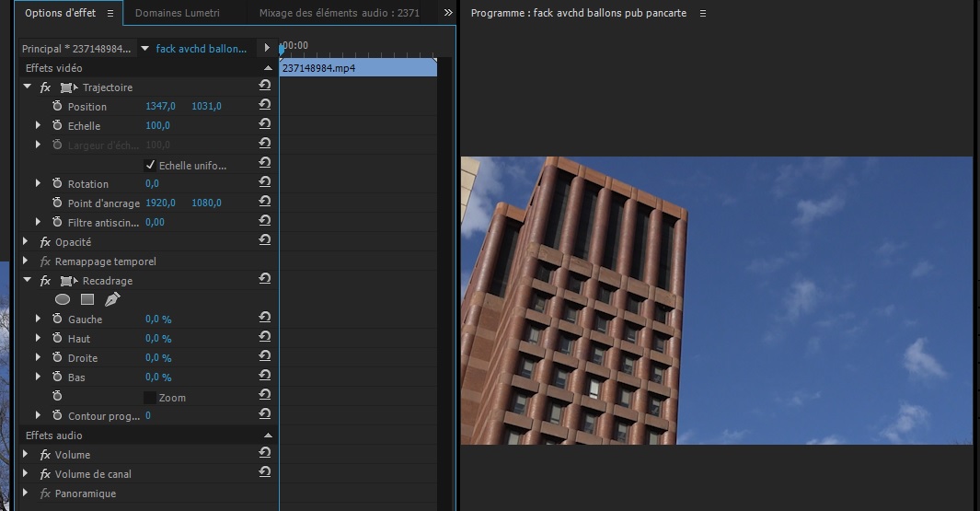The height and width of the screenshot is (511, 980).
Task: Reset the Rotation parameter
Action: pos(265,183)
